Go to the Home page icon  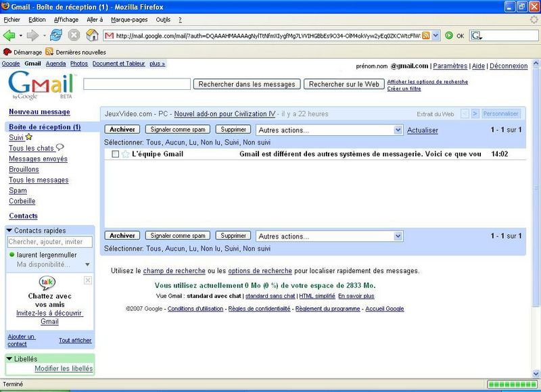pos(92,35)
